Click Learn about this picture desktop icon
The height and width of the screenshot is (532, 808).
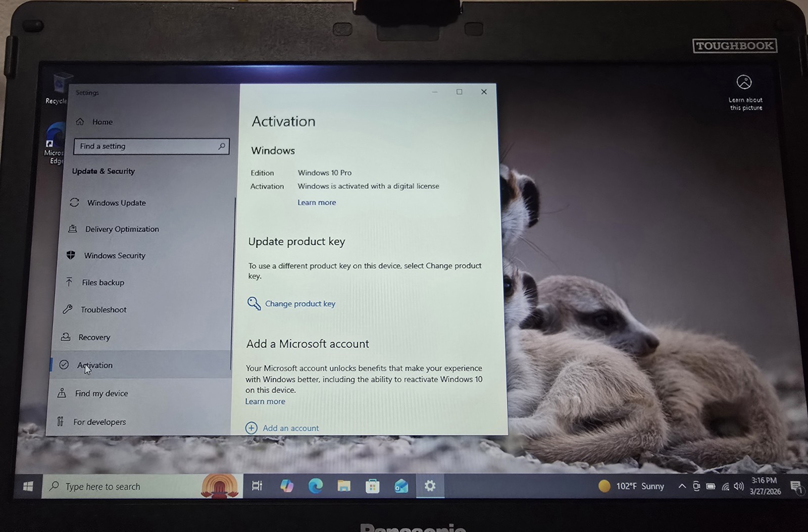745,92
